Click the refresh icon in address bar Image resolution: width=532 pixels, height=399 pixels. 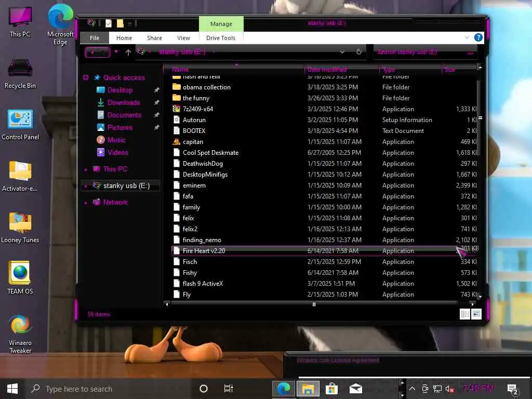(358, 52)
